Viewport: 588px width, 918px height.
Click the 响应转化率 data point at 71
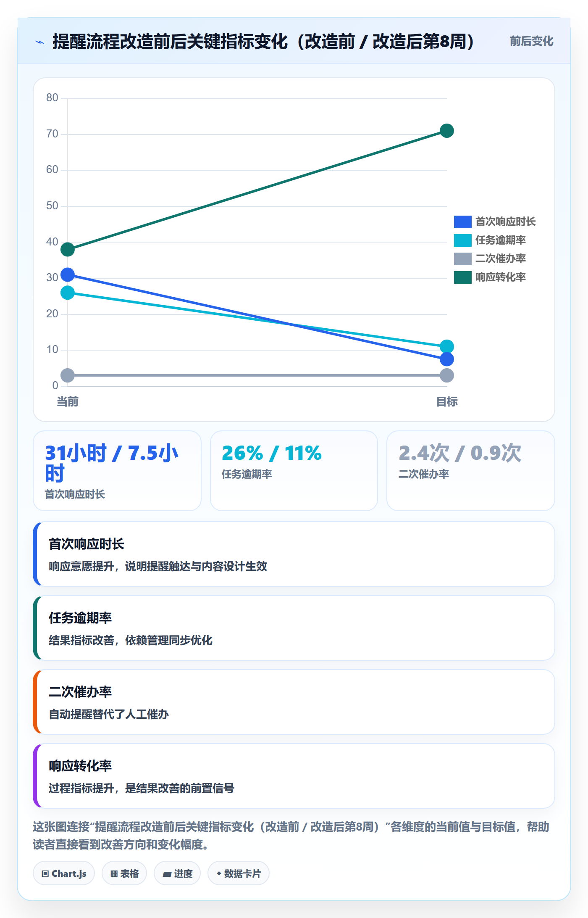coord(446,131)
